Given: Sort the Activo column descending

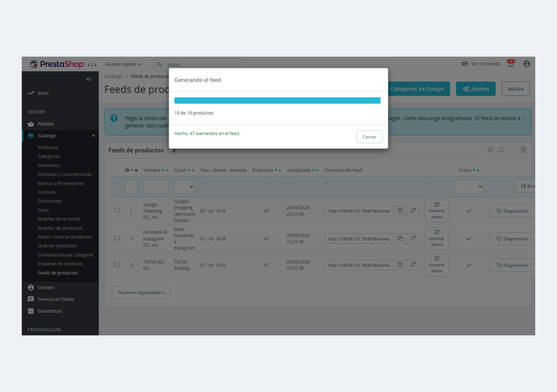Looking at the screenshot, I should pyautogui.click(x=473, y=170).
